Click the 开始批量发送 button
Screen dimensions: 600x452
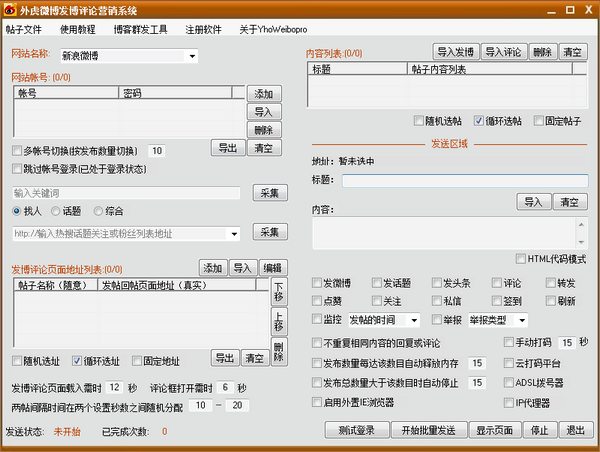428,431
